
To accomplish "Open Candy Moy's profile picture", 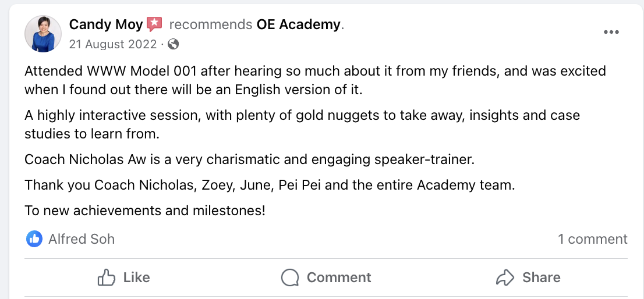I will tap(43, 34).
